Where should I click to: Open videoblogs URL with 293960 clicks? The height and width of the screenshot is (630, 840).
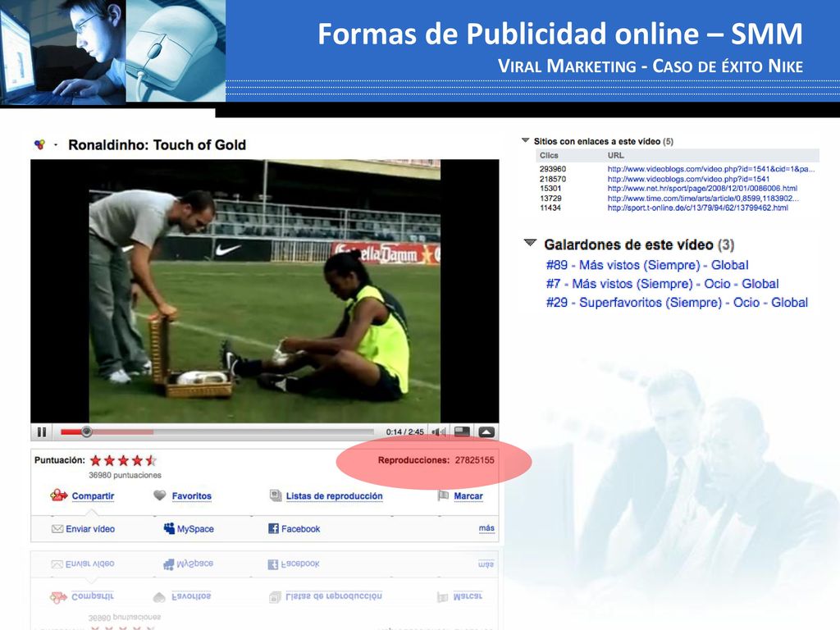click(711, 169)
